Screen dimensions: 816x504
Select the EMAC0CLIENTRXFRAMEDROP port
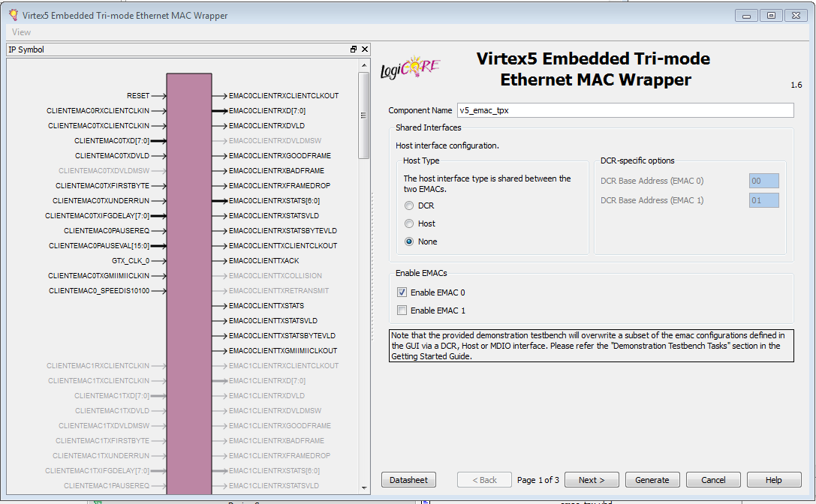click(279, 186)
